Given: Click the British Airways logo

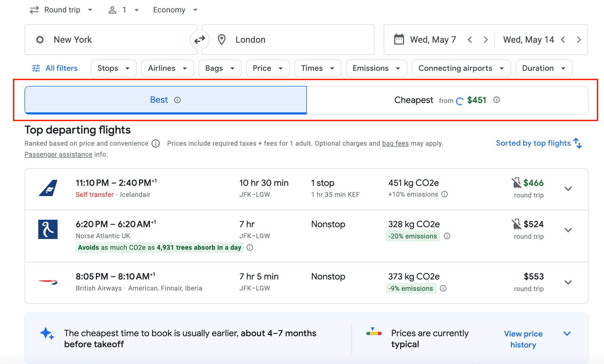Looking at the screenshot, I should (x=48, y=282).
